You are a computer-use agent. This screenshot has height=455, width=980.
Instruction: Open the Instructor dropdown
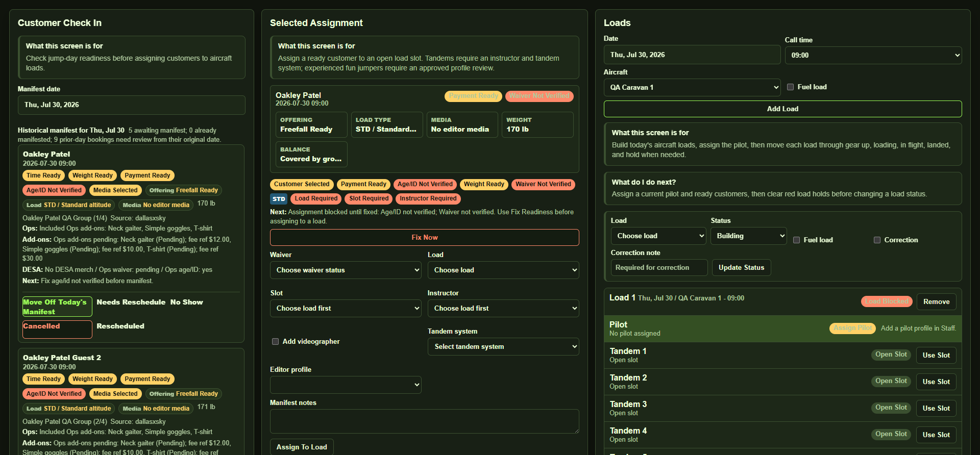[x=503, y=308]
